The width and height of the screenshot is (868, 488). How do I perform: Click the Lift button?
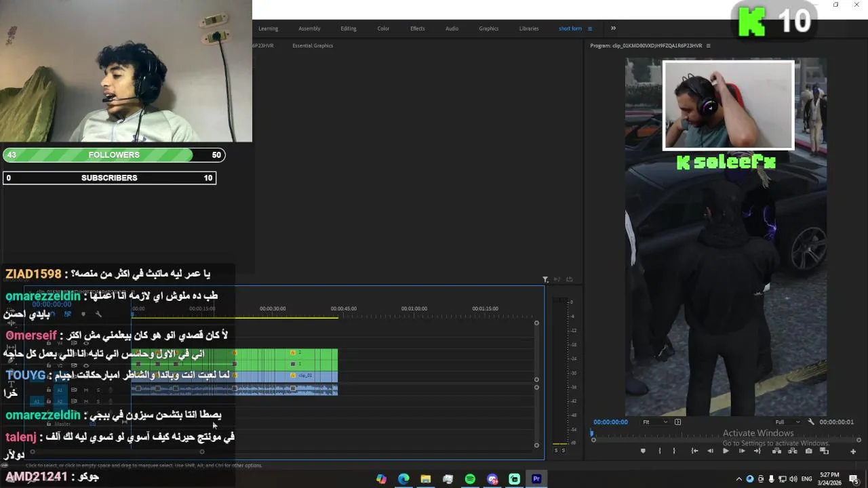[x=776, y=451]
